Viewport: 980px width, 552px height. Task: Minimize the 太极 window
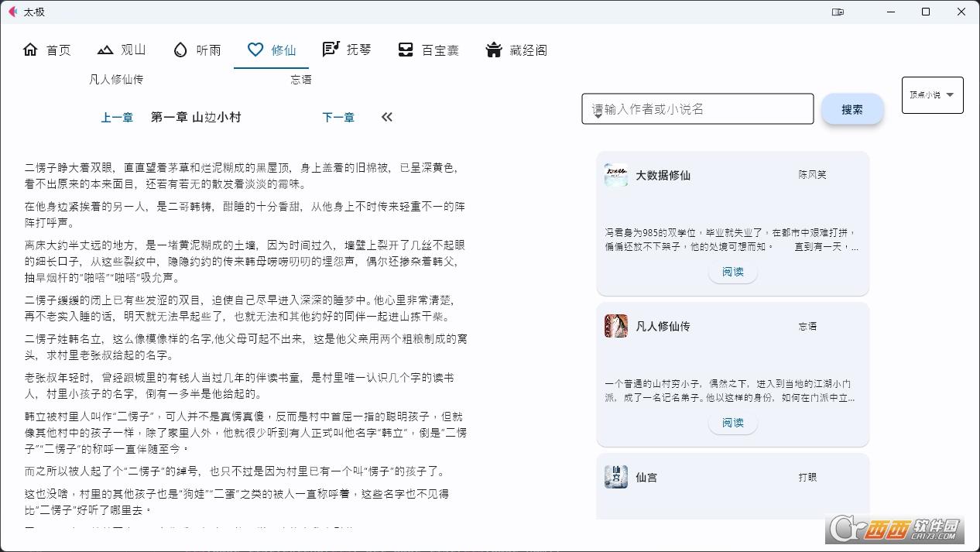pos(889,12)
